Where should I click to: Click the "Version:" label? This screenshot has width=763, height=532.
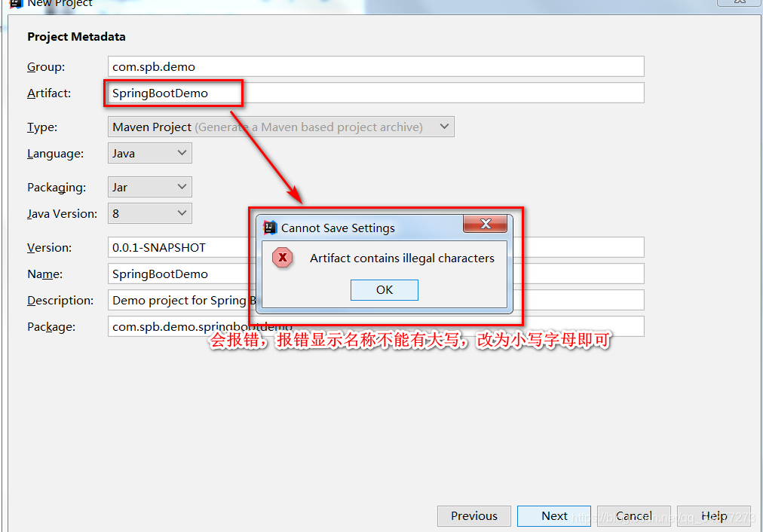49,247
